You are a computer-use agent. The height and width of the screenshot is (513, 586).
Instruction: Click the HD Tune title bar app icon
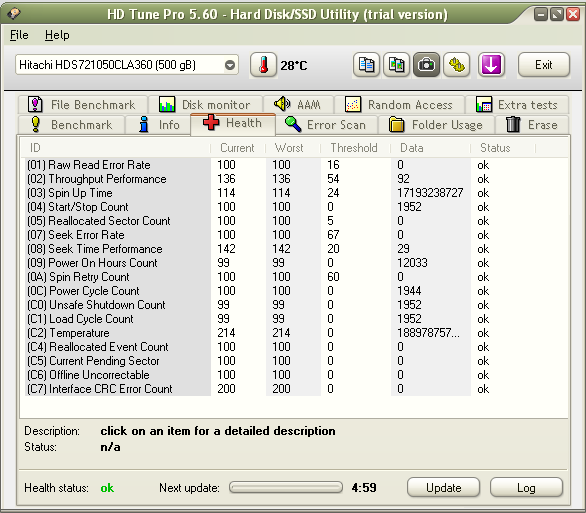[14, 13]
